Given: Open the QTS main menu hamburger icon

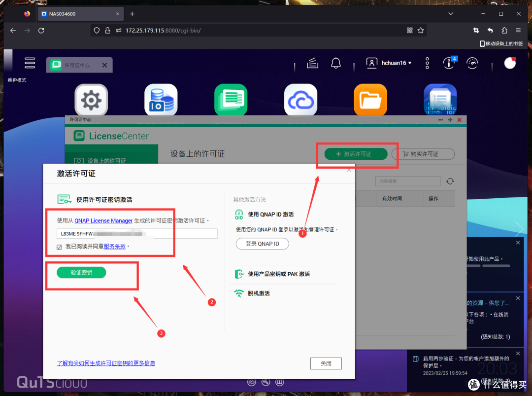Looking at the screenshot, I should point(30,63).
